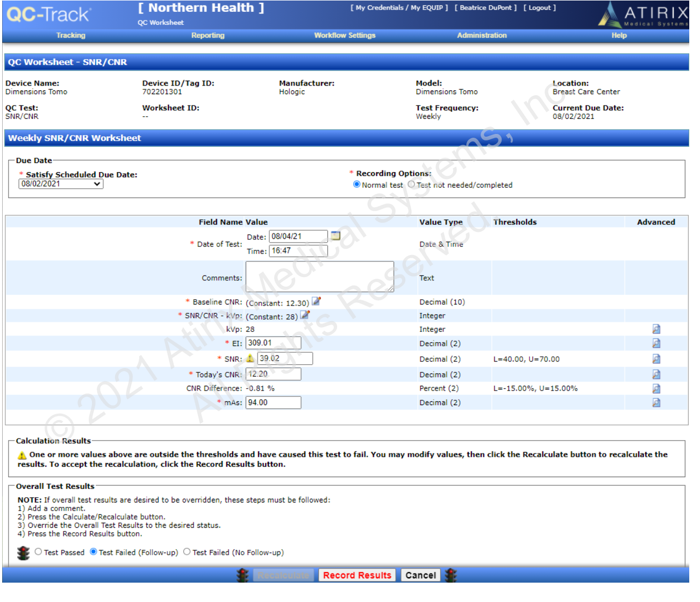This screenshot has height=602, width=700.
Task: Expand the Satisfy Scheduled Due Date dropdown
Action: [x=61, y=184]
